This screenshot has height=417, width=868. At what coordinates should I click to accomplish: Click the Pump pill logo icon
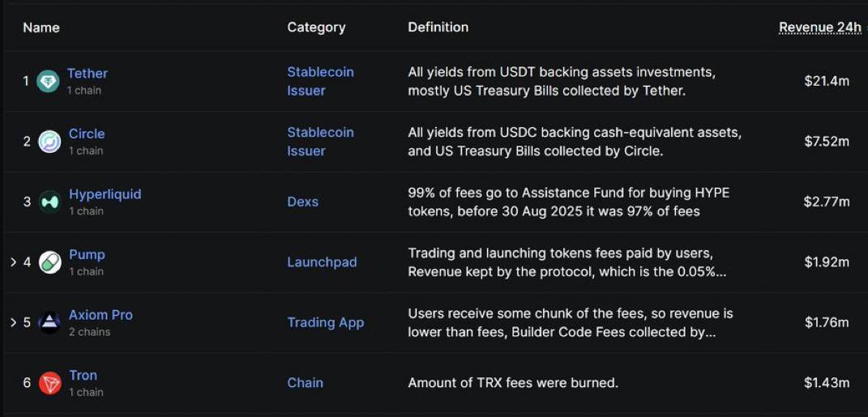point(49,262)
